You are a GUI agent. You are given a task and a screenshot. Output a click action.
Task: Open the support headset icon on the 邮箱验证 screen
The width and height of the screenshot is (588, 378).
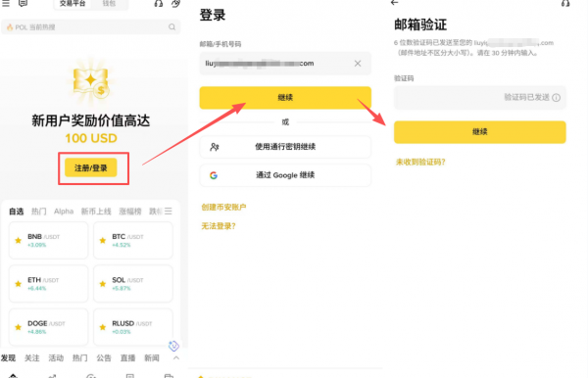point(565,3)
